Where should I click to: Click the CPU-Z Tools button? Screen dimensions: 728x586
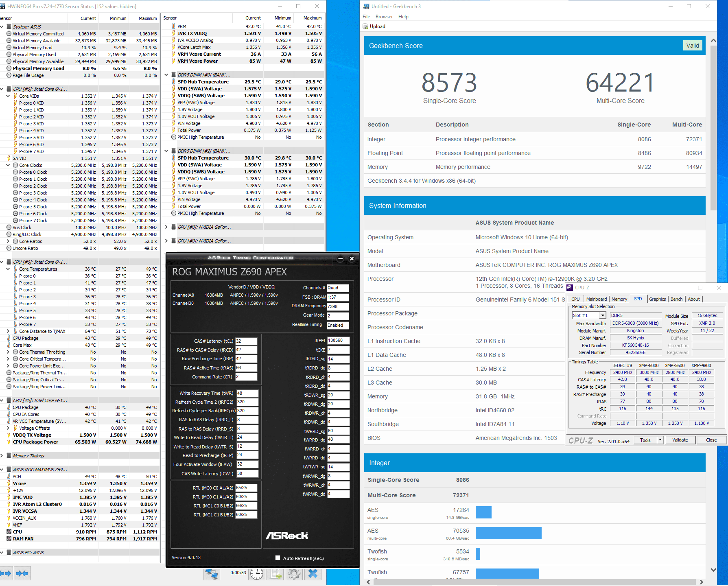(645, 440)
